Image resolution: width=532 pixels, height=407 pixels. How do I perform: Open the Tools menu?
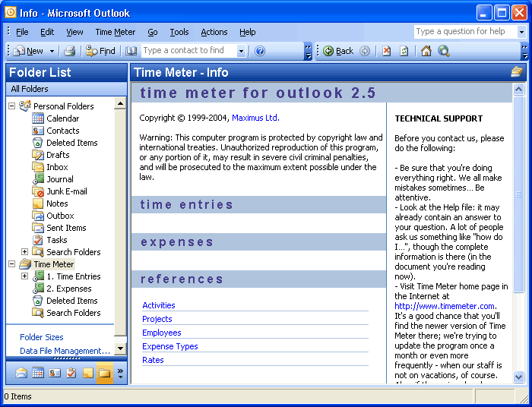[x=179, y=32]
